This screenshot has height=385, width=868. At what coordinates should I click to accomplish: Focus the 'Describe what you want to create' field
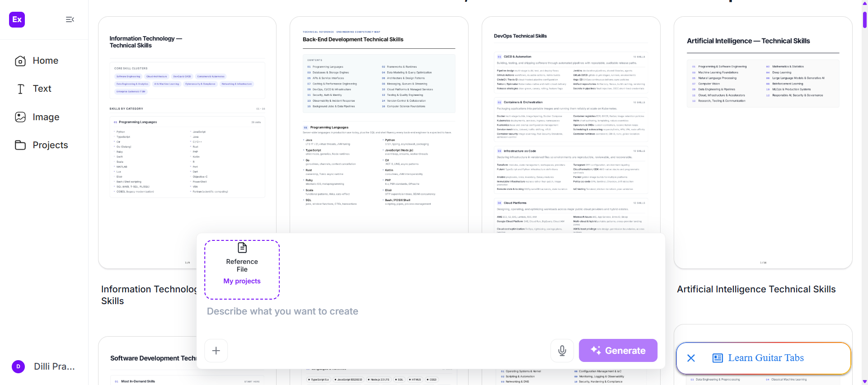(431, 311)
